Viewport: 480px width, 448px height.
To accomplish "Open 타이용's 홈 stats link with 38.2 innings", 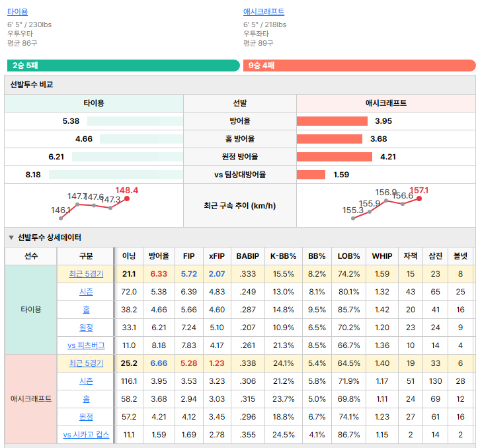I will coord(86,310).
